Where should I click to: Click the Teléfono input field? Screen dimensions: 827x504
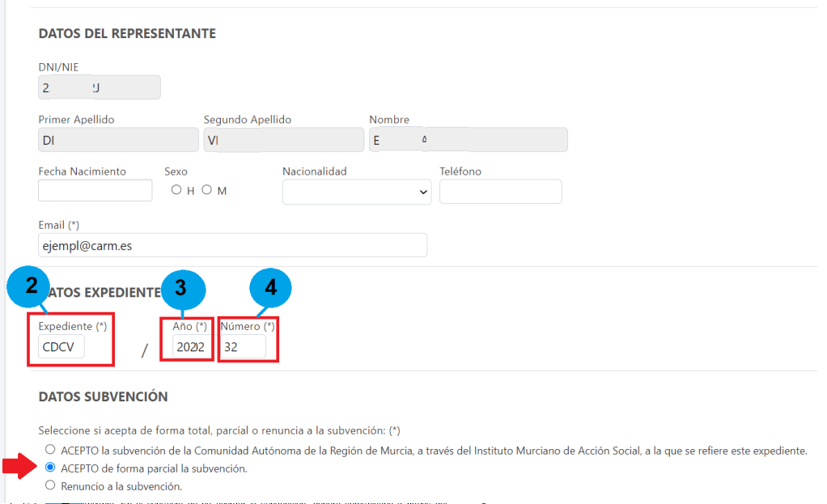pyautogui.click(x=500, y=192)
